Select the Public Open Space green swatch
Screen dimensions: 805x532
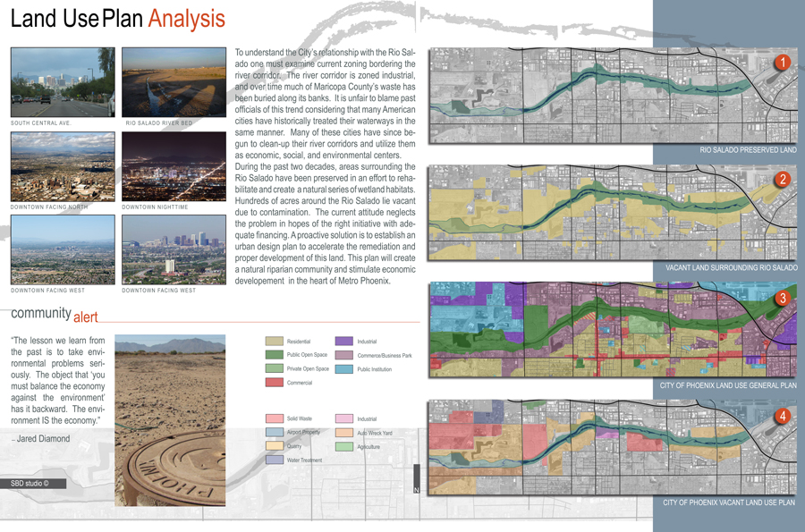point(275,355)
